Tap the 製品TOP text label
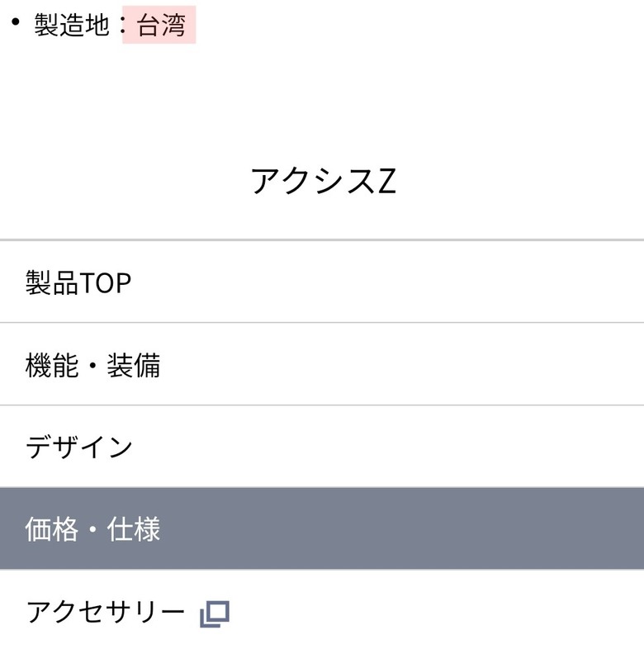Screen dimensions: 644x649 pos(78,283)
